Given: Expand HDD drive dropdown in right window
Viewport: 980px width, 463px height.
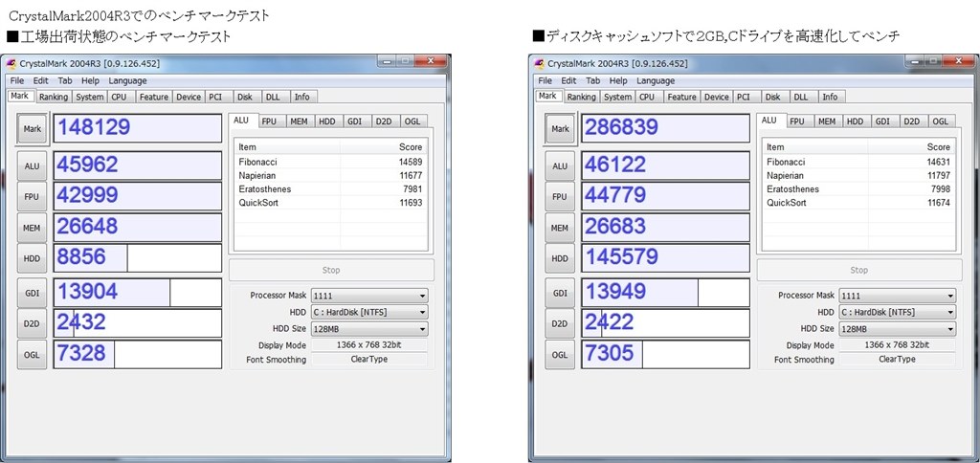Looking at the screenshot, I should 898,312.
